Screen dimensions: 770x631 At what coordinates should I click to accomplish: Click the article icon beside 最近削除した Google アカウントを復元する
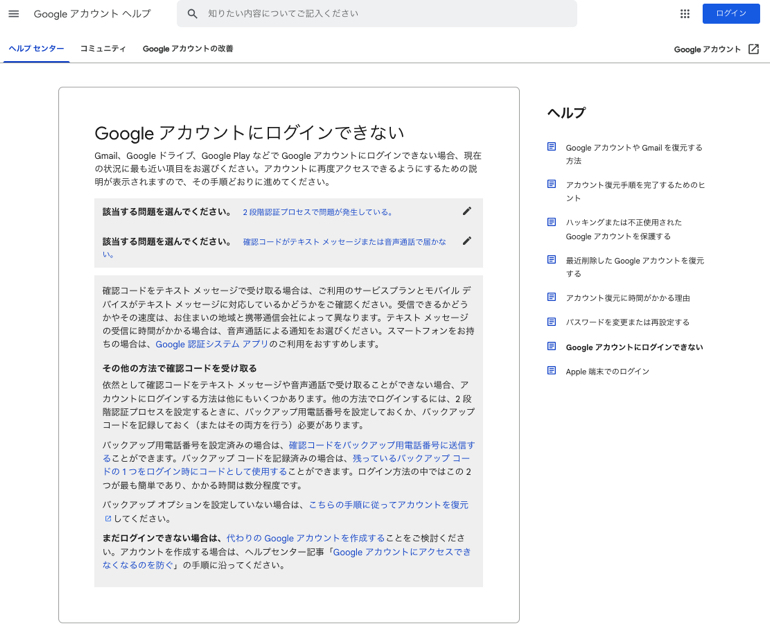pos(551,259)
